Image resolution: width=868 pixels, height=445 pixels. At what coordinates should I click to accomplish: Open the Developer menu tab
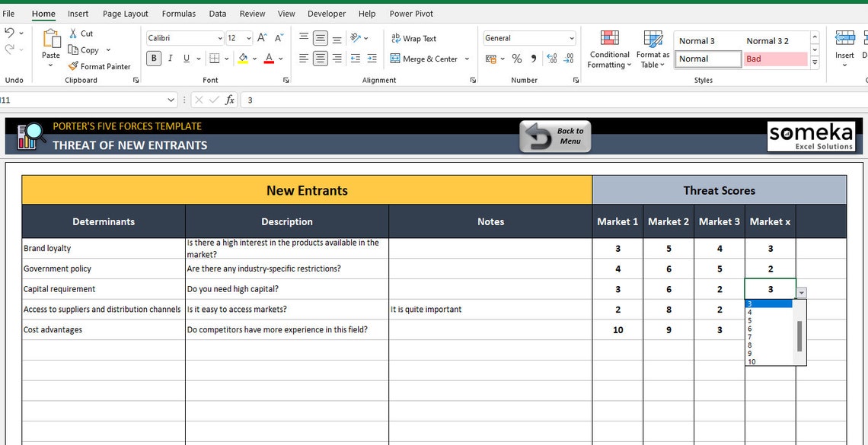(326, 13)
